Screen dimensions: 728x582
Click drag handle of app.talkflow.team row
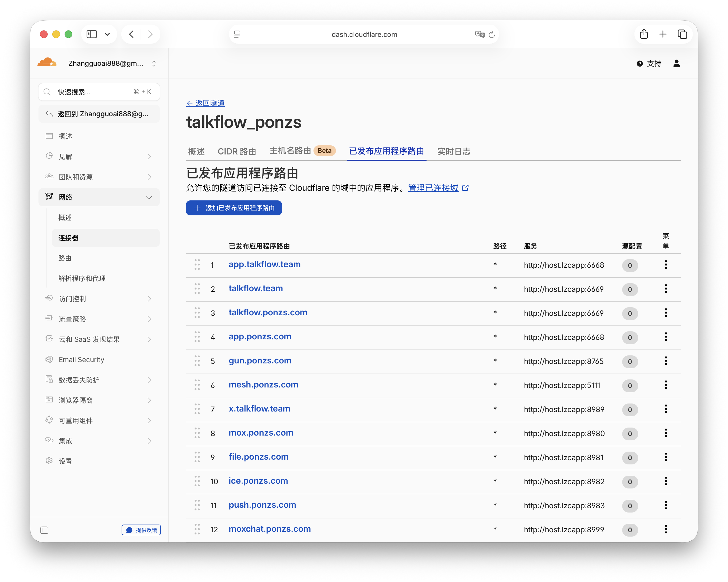[x=197, y=265]
